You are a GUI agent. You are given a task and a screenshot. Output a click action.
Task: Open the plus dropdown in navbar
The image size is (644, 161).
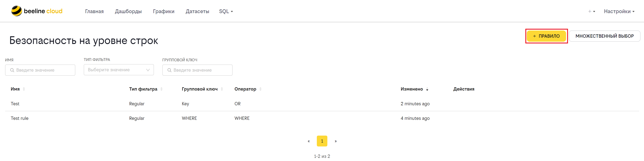tap(592, 11)
